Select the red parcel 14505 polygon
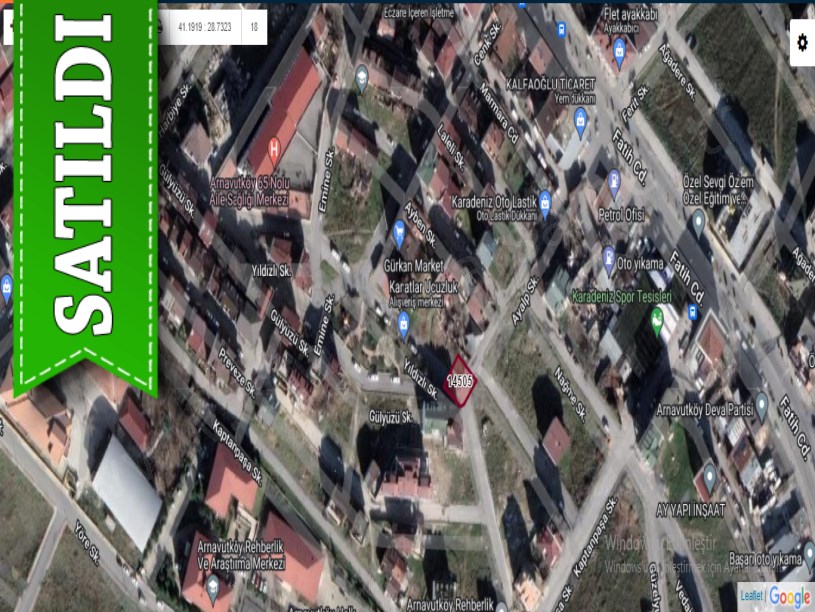Image resolution: width=815 pixels, height=612 pixels. (x=459, y=381)
